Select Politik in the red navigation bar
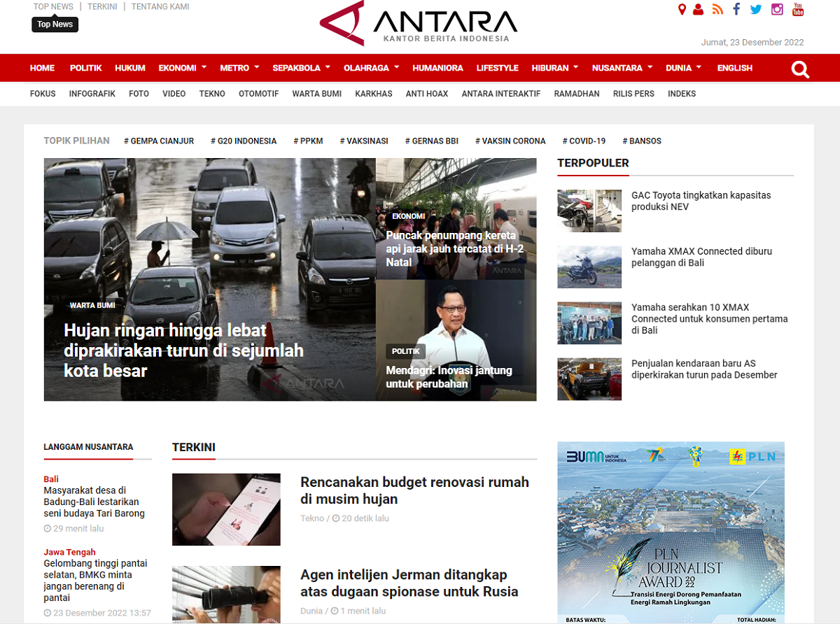Screen dimensions: 840x624 (85, 68)
